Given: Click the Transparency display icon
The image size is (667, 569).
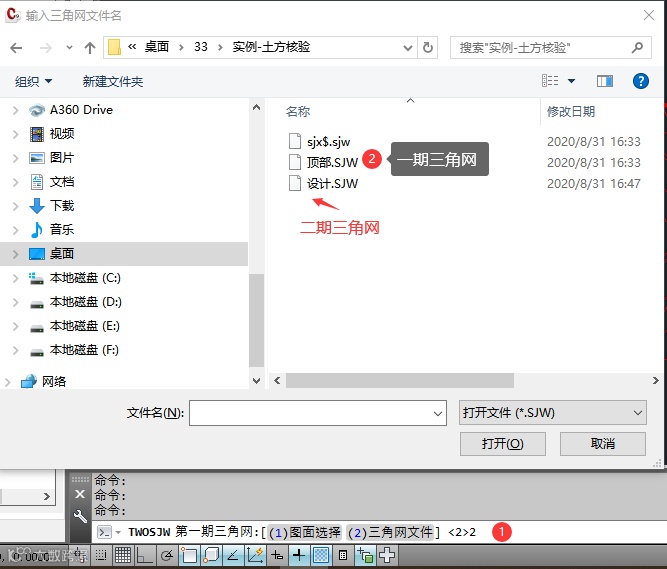Looking at the screenshot, I should tap(321, 555).
